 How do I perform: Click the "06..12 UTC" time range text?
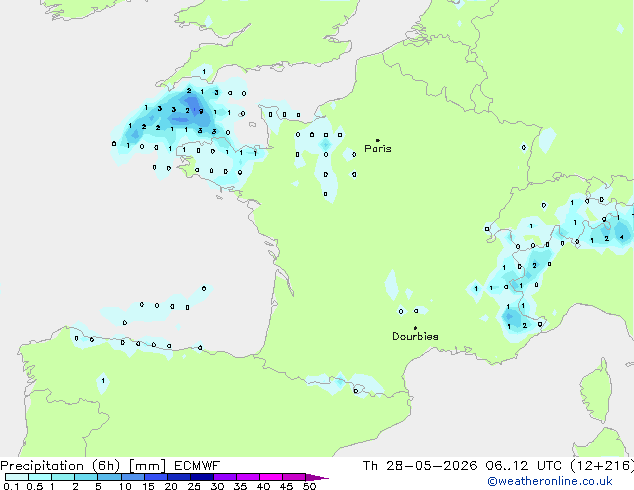pyautogui.click(x=523, y=466)
